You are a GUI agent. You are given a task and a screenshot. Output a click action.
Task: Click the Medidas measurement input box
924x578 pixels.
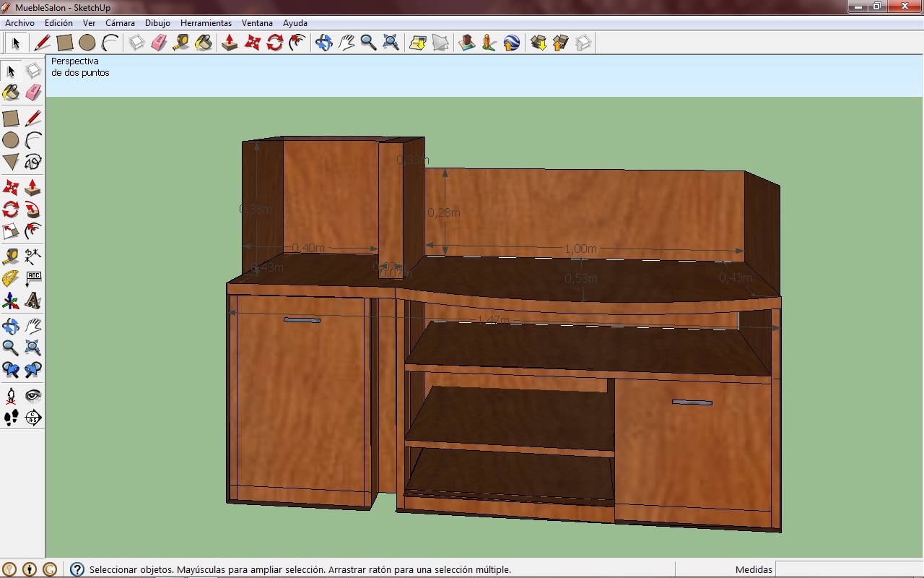pos(847,569)
